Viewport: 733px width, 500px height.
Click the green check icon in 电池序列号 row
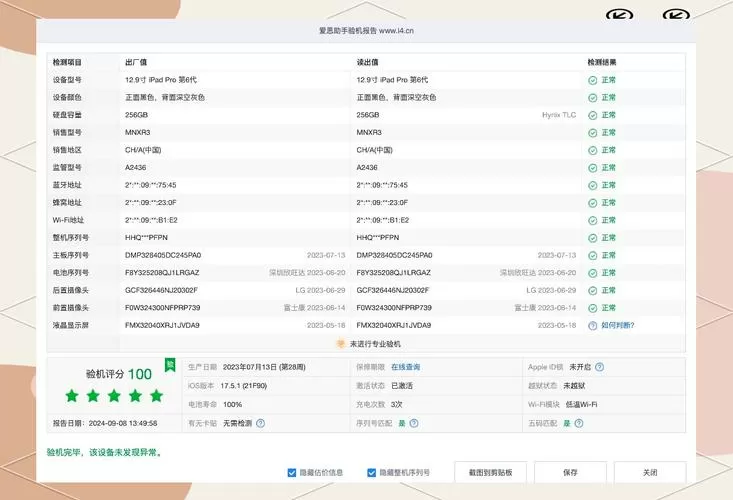(592, 273)
